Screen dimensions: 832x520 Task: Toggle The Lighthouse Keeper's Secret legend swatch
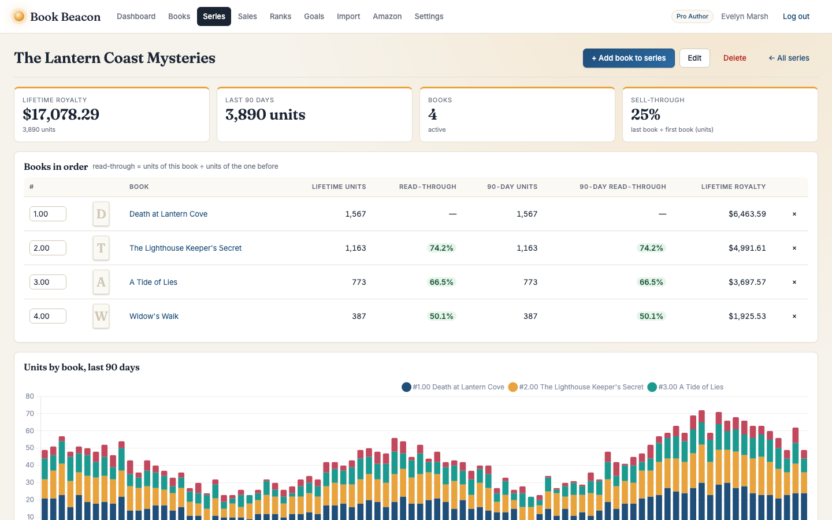click(x=513, y=387)
